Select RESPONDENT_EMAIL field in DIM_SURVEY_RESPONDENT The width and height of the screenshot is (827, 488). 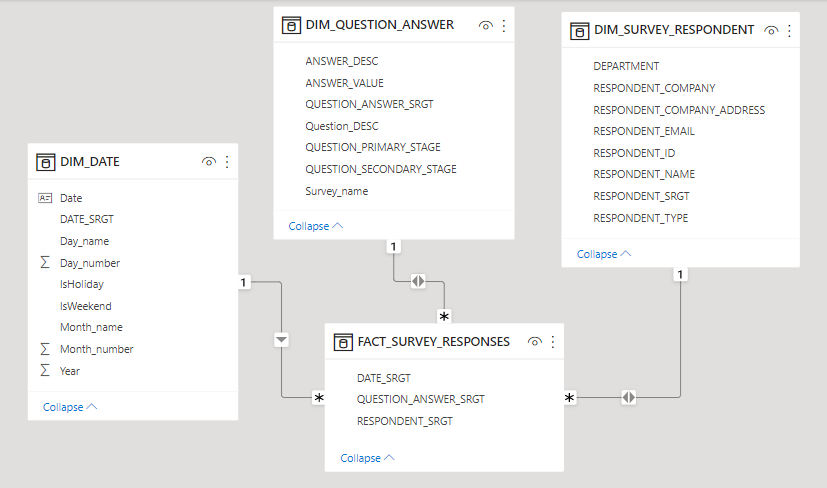point(643,131)
